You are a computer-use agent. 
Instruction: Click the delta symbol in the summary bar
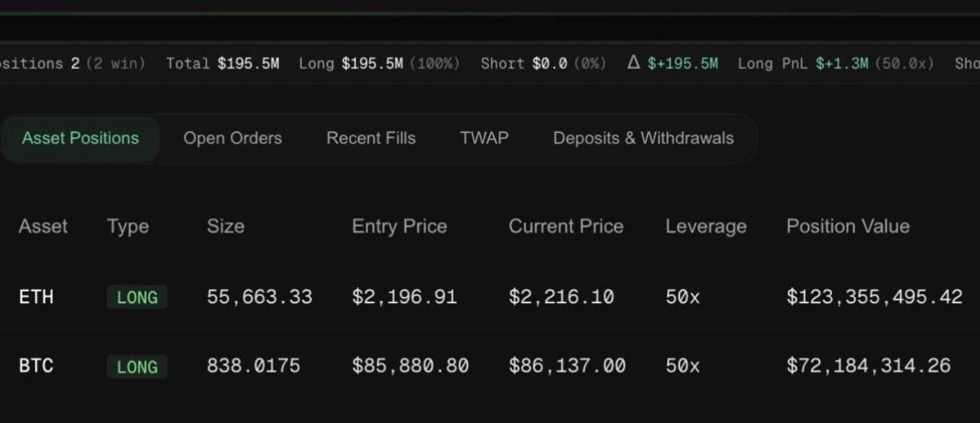(633, 63)
